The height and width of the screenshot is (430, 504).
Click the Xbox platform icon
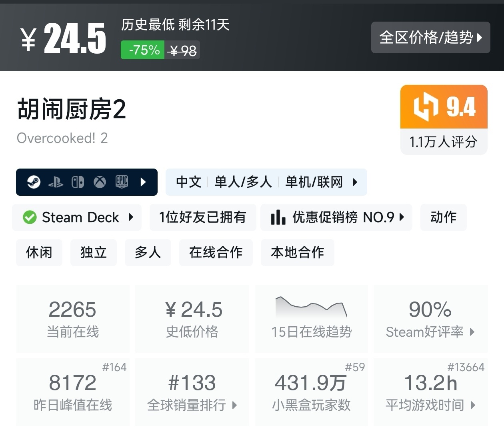[x=100, y=182]
